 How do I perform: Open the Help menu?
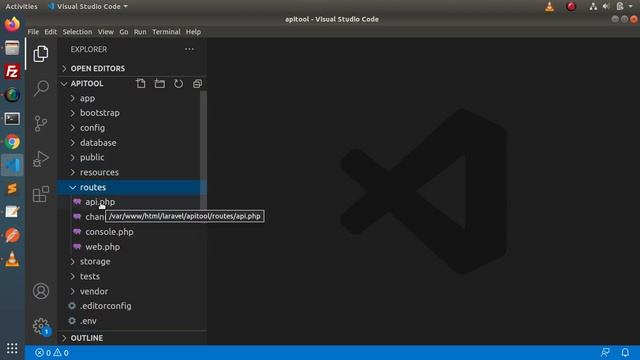(193, 32)
